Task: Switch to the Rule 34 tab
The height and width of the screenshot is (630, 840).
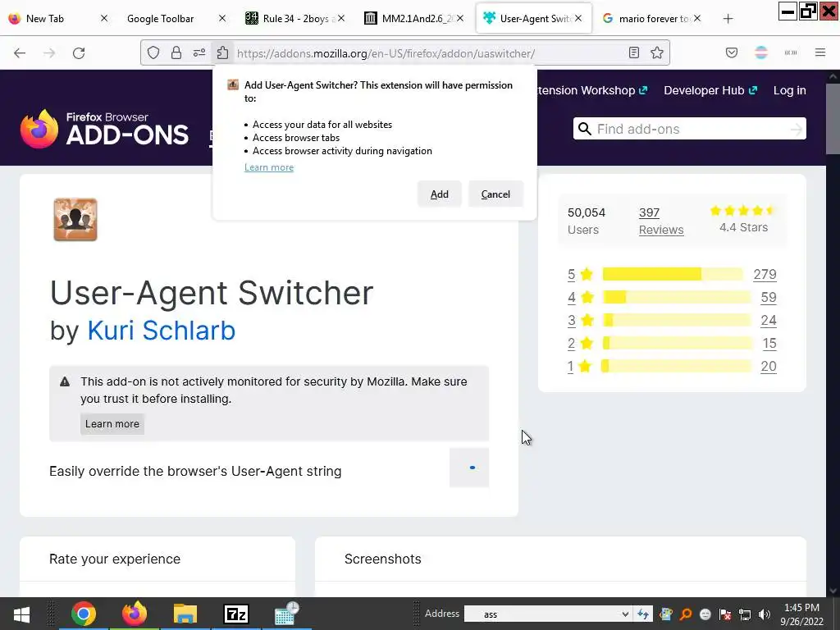Action: pos(295,19)
